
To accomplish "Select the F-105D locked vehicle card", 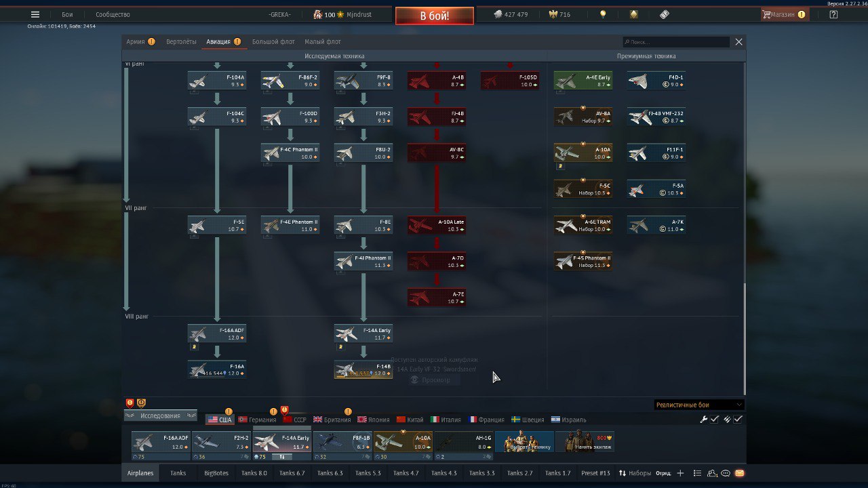I will click(x=510, y=81).
